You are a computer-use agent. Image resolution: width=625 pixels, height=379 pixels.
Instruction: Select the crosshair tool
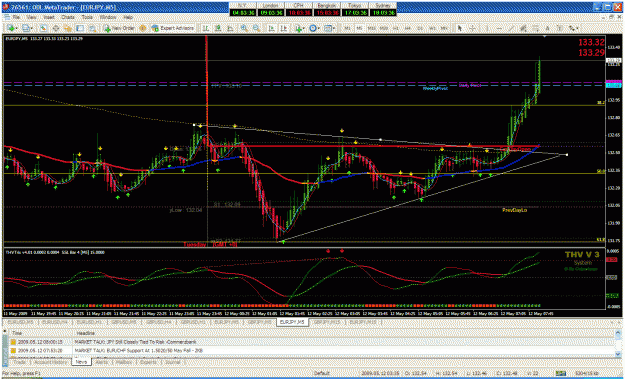click(472, 28)
